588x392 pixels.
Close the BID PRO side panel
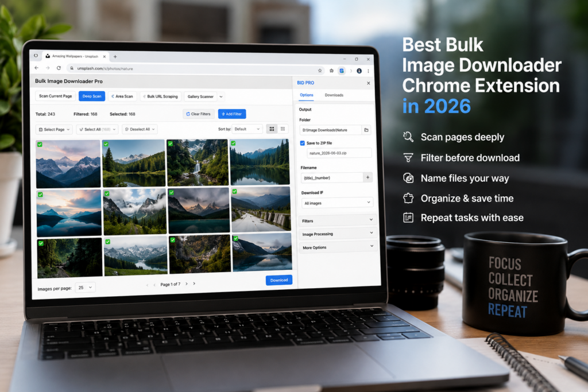click(369, 83)
